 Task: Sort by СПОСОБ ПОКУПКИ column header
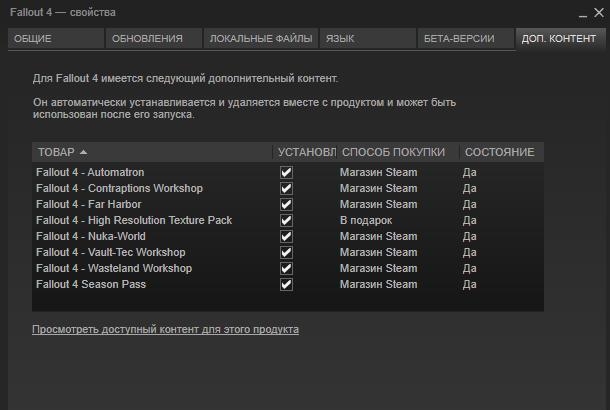398,152
